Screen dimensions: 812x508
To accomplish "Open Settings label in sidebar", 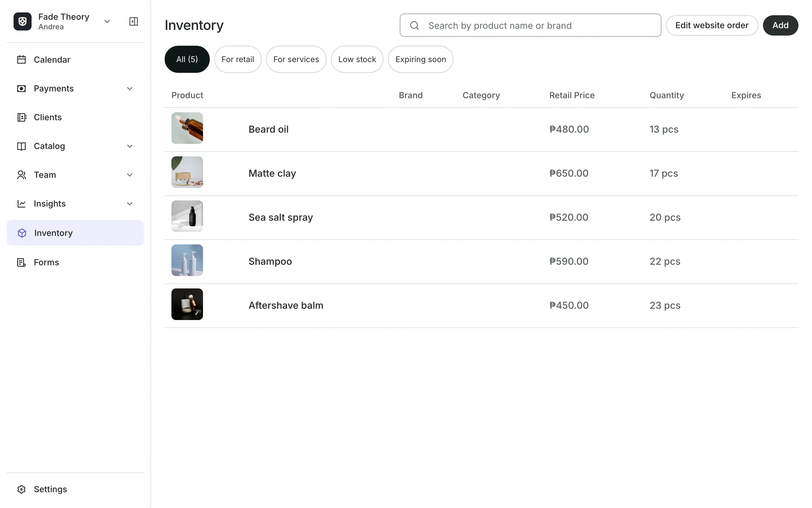I will 50,489.
